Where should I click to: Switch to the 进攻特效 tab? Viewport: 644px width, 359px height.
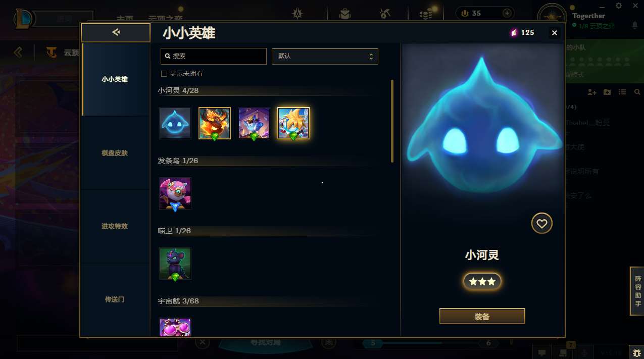pos(115,226)
